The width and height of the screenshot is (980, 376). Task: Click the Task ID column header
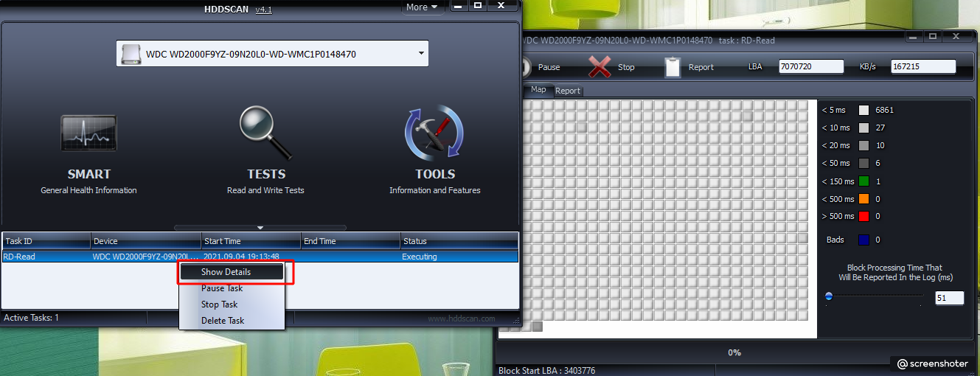pos(46,241)
